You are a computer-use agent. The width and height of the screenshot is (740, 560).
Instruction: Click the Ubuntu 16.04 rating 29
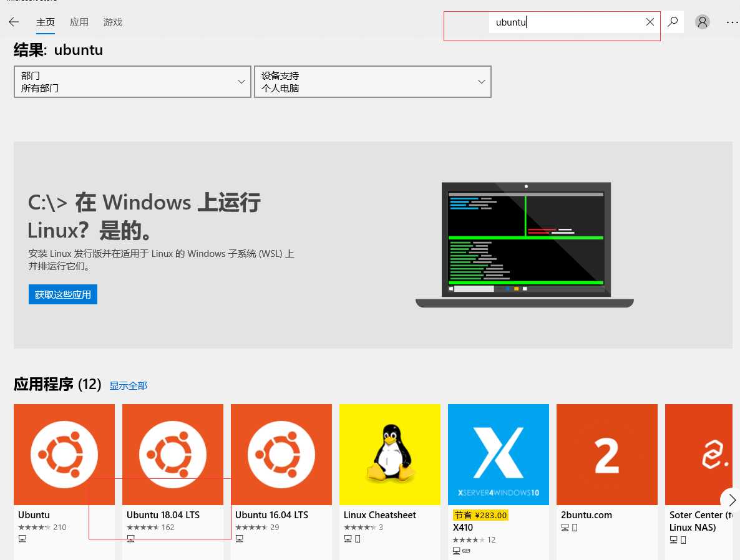(257, 527)
